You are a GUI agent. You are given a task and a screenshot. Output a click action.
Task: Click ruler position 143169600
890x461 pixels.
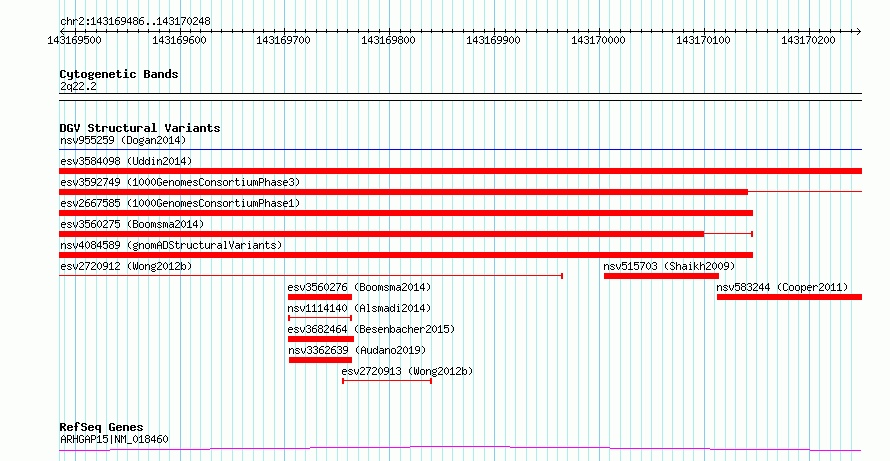click(x=179, y=40)
